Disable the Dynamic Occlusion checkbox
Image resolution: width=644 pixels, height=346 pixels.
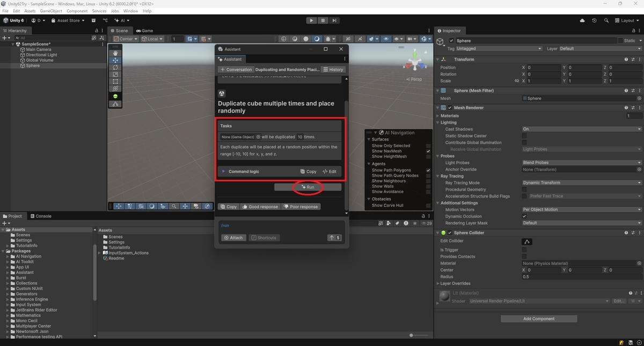click(x=524, y=216)
